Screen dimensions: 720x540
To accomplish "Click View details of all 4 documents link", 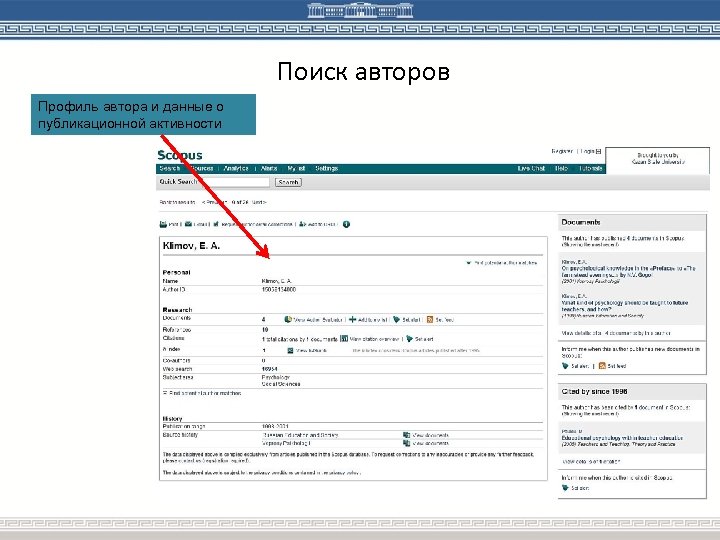I will pos(616,333).
